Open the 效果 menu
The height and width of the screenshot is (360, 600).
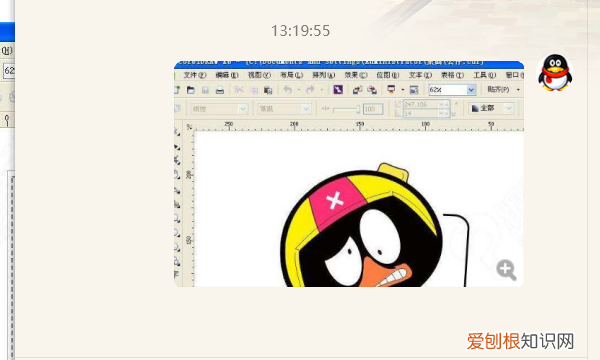[x=355, y=75]
